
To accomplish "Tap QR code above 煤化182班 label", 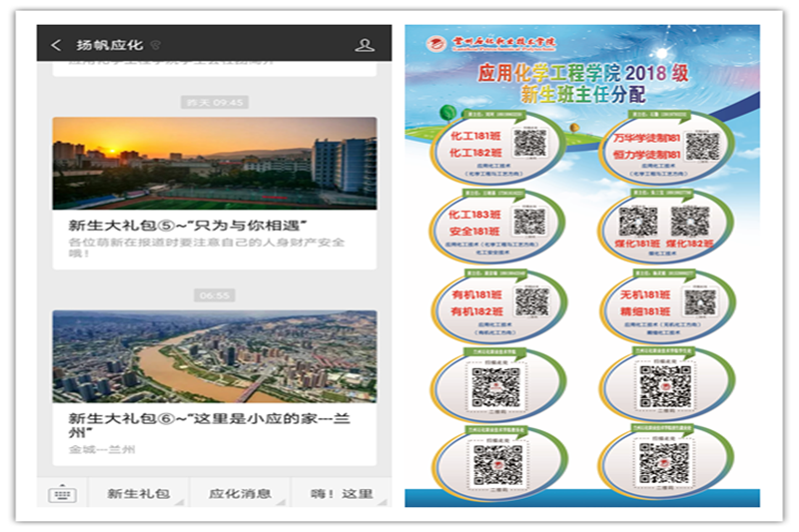I will click(x=690, y=221).
